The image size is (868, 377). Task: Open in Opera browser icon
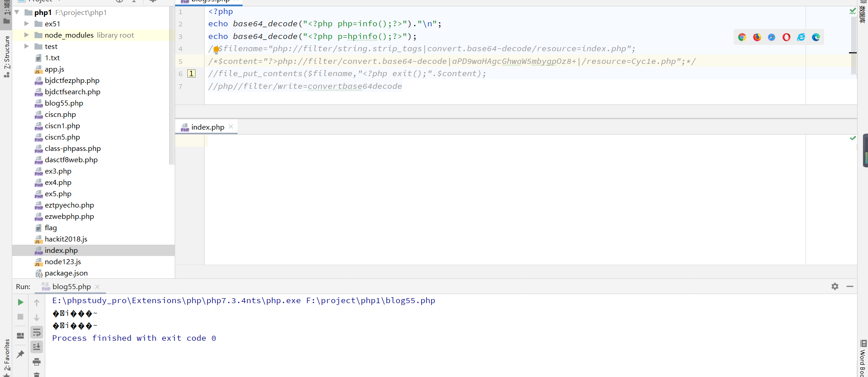(787, 37)
